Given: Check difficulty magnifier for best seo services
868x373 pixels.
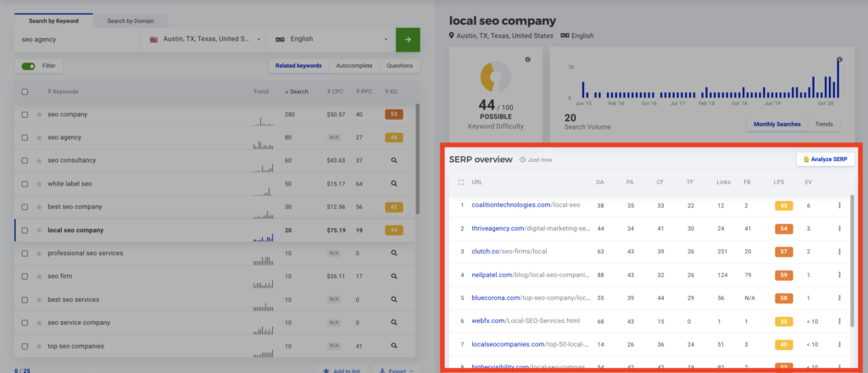Looking at the screenshot, I should coord(393,300).
